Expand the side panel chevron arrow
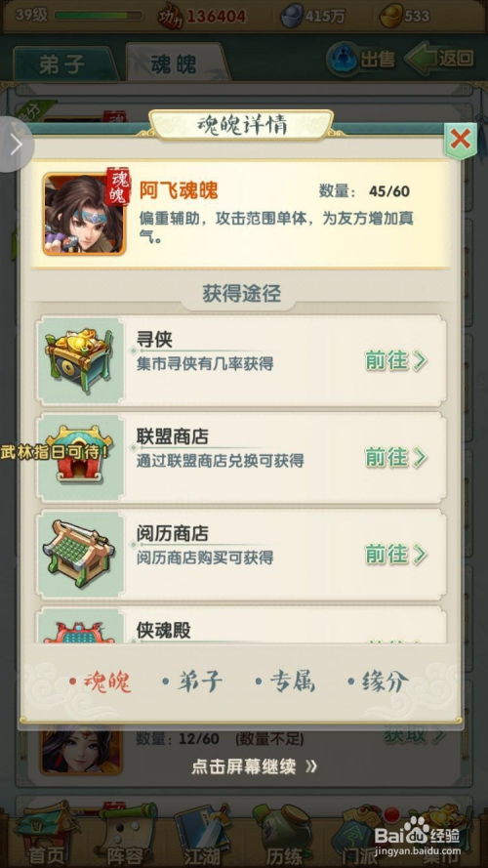 (16, 145)
